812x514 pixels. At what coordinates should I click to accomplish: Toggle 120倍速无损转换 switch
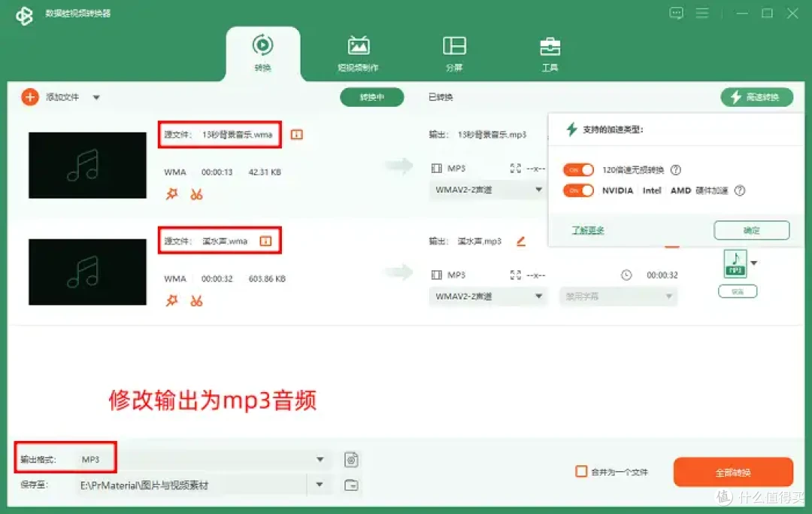(578, 170)
